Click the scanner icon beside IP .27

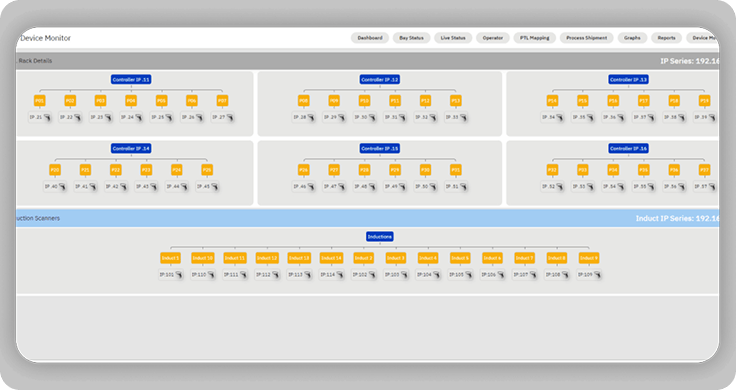pos(230,117)
